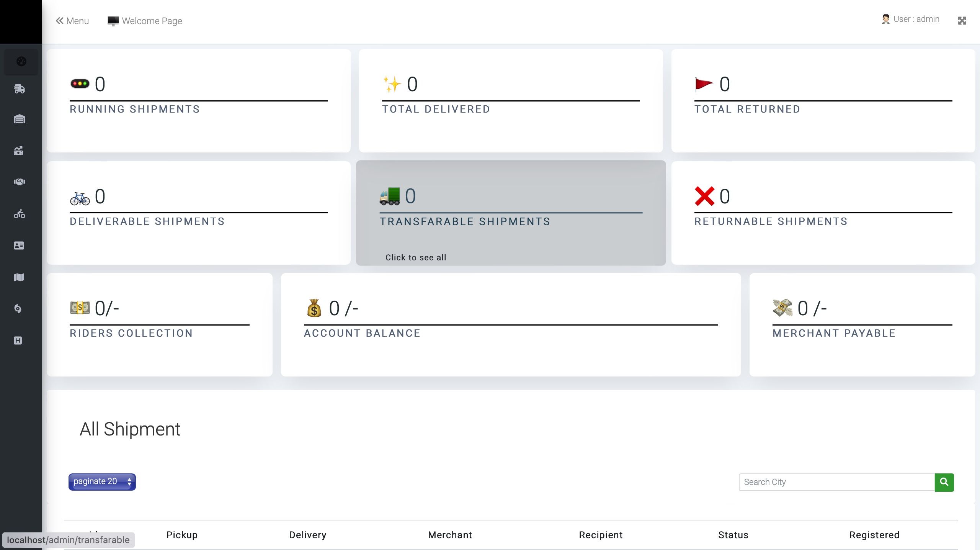Open the paginate 20 dropdown
This screenshot has height=550, width=980.
102,482
